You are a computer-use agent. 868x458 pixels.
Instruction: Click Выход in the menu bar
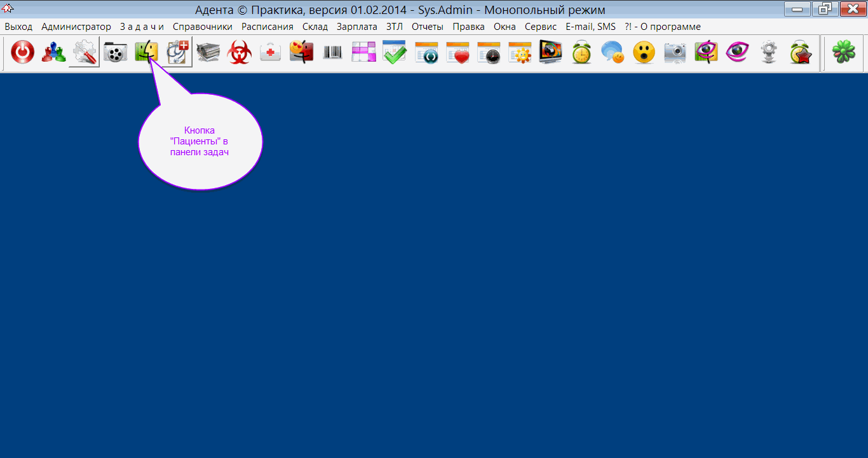tap(18, 27)
